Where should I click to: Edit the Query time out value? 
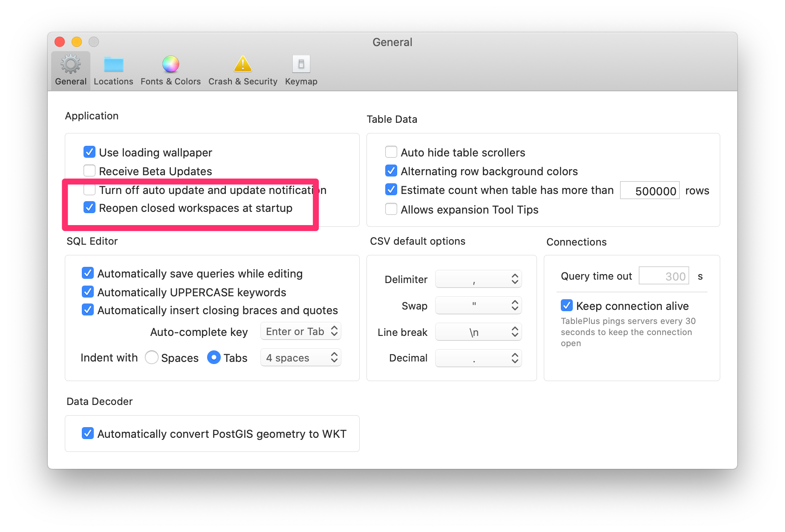click(664, 276)
